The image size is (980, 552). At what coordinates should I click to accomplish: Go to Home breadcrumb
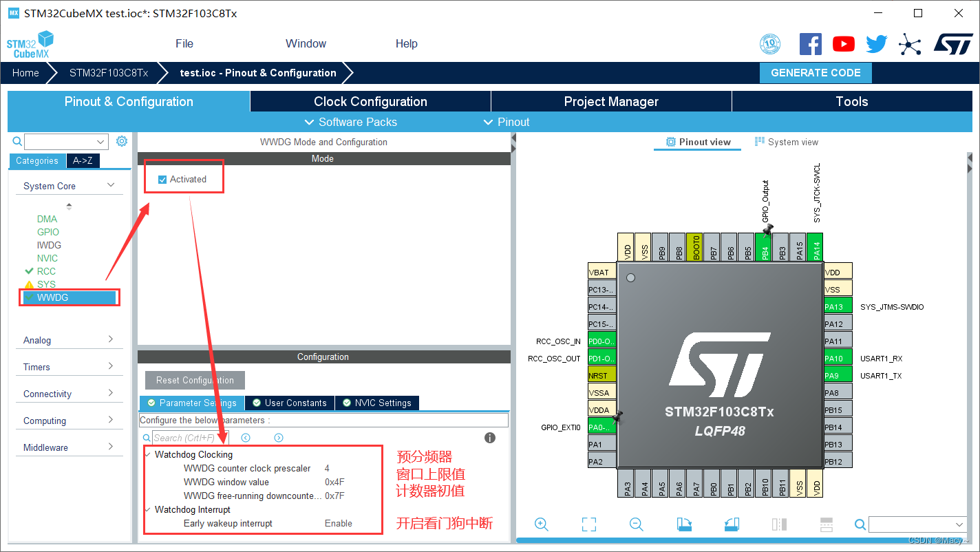25,73
